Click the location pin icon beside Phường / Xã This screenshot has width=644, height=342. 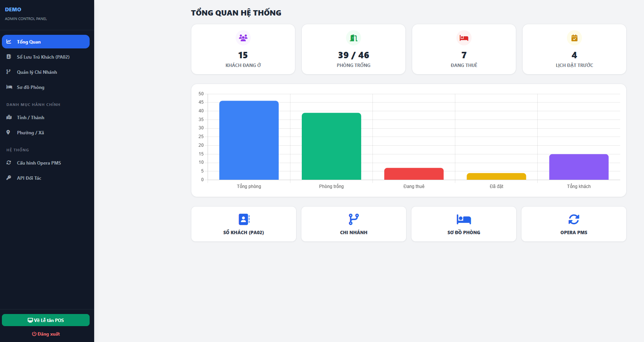8,132
